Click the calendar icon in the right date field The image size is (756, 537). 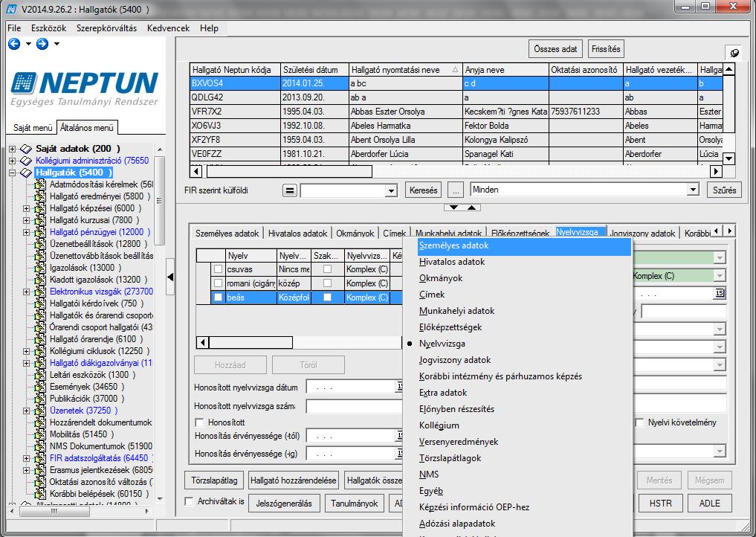[720, 293]
